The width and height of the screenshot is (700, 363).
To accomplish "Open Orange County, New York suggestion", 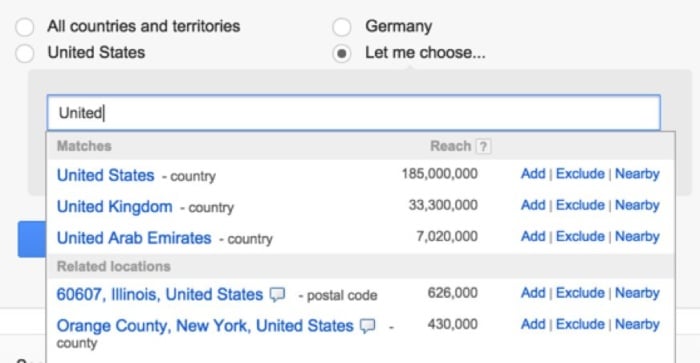I will (x=205, y=326).
